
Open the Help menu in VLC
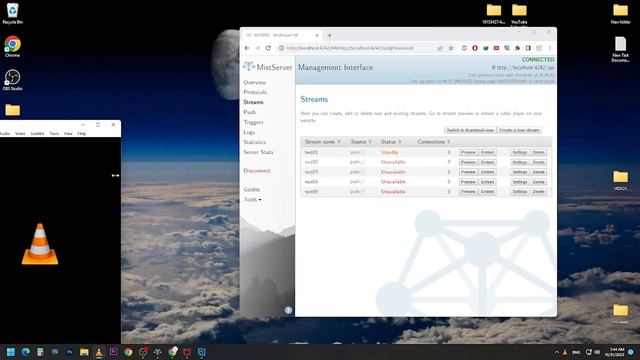tap(82, 133)
